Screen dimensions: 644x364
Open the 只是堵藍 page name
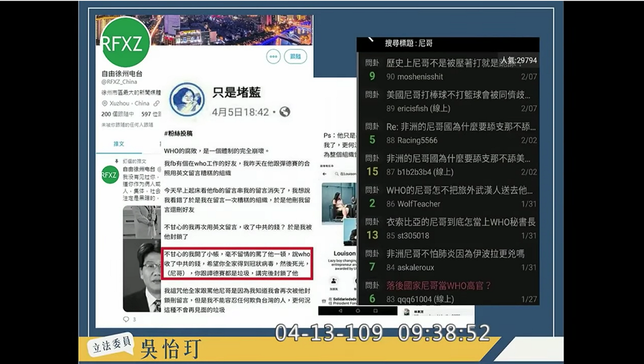click(x=237, y=92)
